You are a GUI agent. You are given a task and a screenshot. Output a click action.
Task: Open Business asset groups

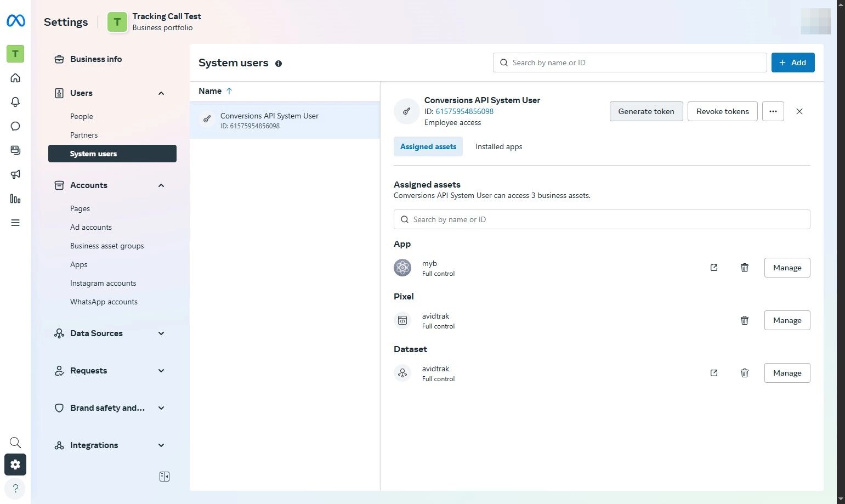tap(107, 246)
